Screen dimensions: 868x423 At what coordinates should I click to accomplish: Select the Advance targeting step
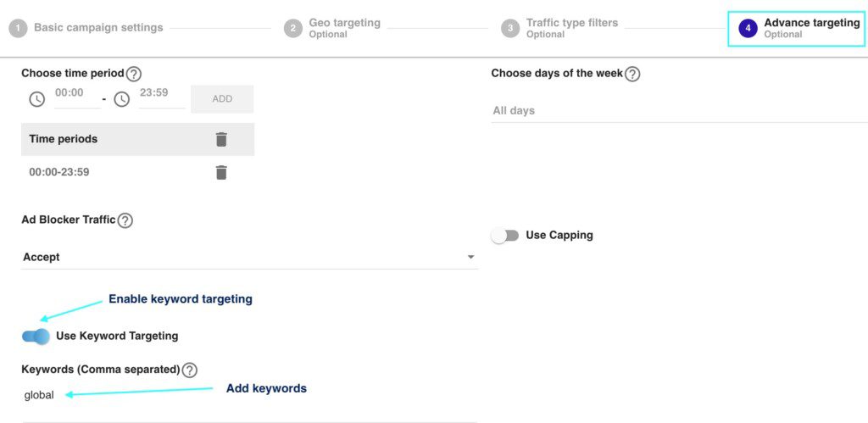[798, 28]
